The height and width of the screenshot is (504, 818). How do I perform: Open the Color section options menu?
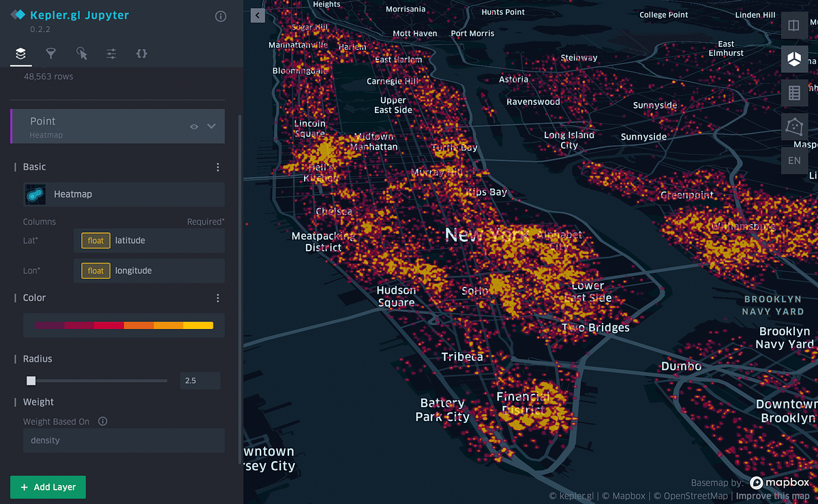[x=217, y=298]
